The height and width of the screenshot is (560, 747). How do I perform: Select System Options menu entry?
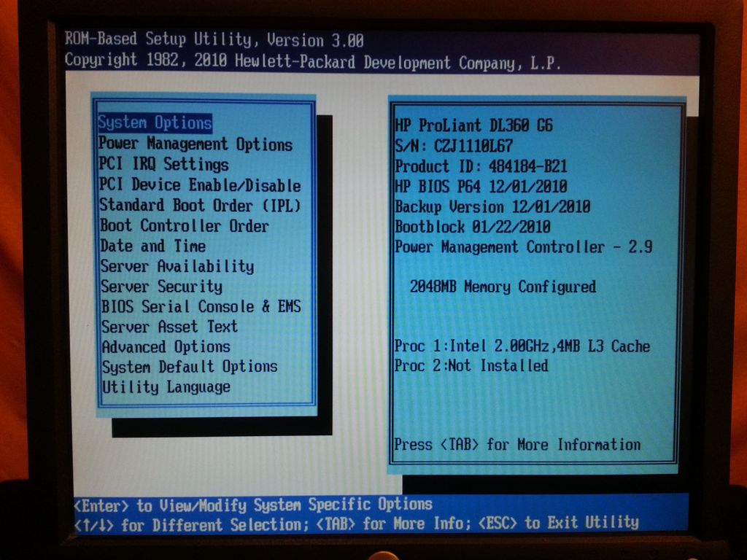pos(155,122)
